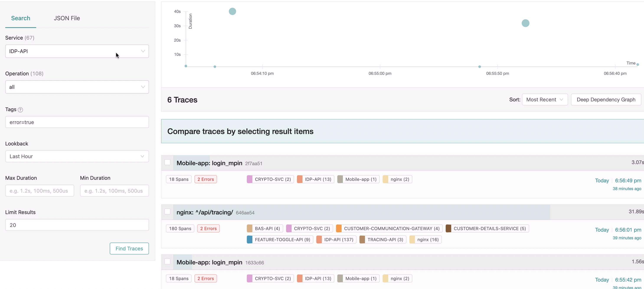This screenshot has width=644, height=289.
Task: Click the Max Duration input field
Action: (39, 191)
